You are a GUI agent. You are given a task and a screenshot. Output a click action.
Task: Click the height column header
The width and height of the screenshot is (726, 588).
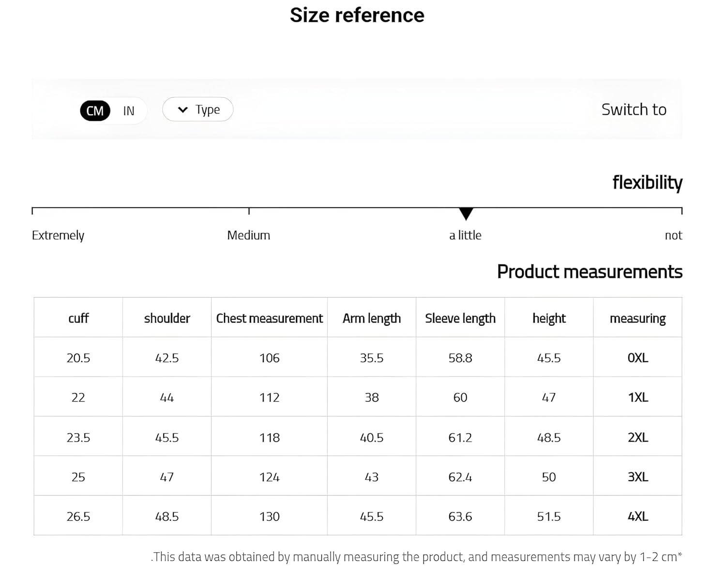(x=549, y=318)
